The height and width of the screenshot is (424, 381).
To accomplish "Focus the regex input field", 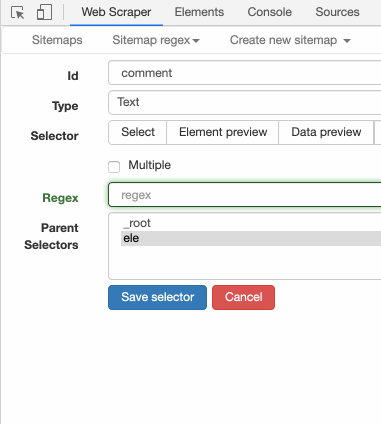I will point(245,195).
